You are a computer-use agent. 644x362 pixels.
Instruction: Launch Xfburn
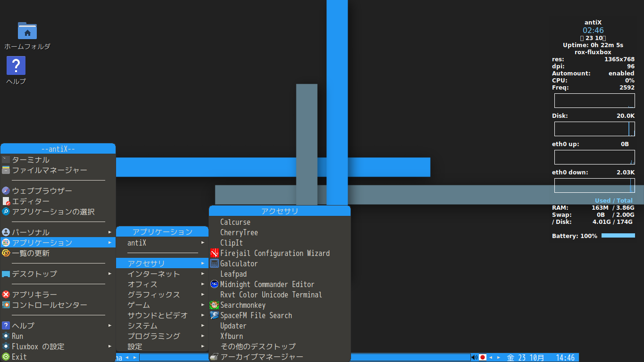click(280, 336)
